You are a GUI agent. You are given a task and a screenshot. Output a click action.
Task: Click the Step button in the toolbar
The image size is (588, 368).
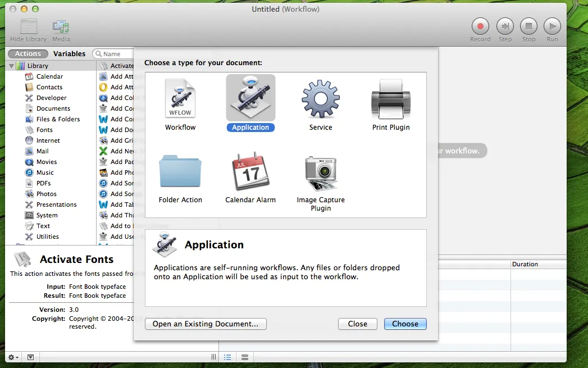click(504, 26)
